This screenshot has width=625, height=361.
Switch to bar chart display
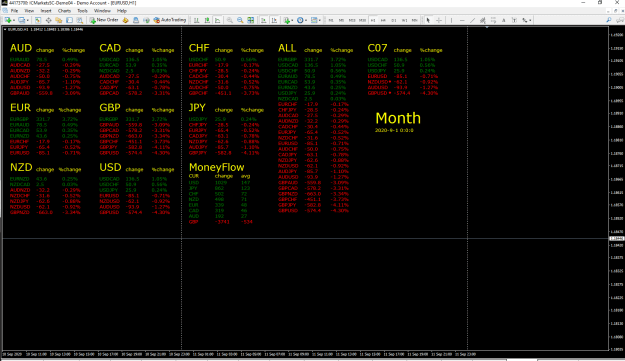pyautogui.click(x=197, y=20)
